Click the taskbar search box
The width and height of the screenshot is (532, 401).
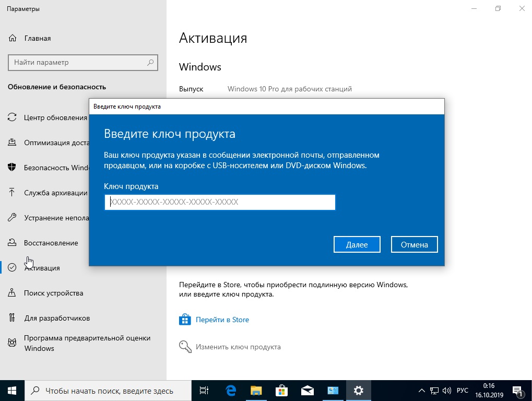pyautogui.click(x=108, y=391)
